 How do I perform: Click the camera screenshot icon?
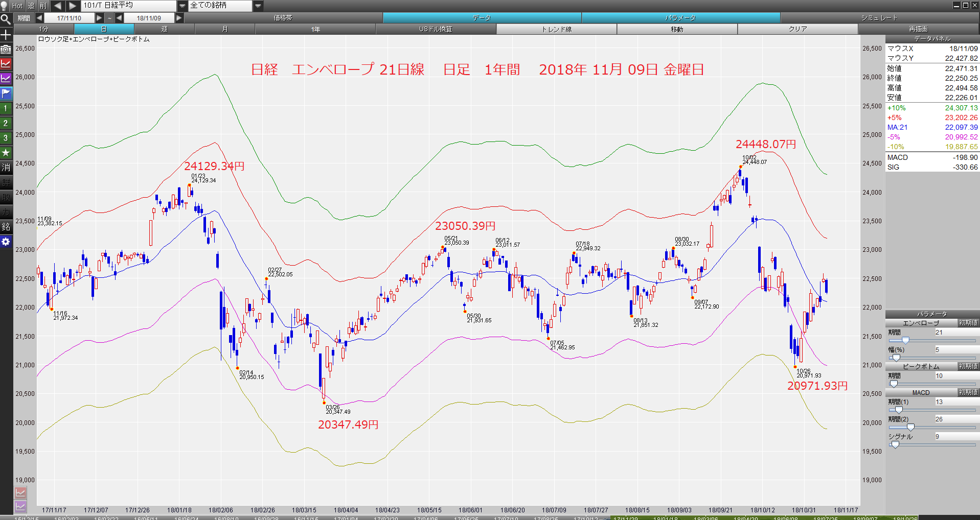(x=6, y=50)
